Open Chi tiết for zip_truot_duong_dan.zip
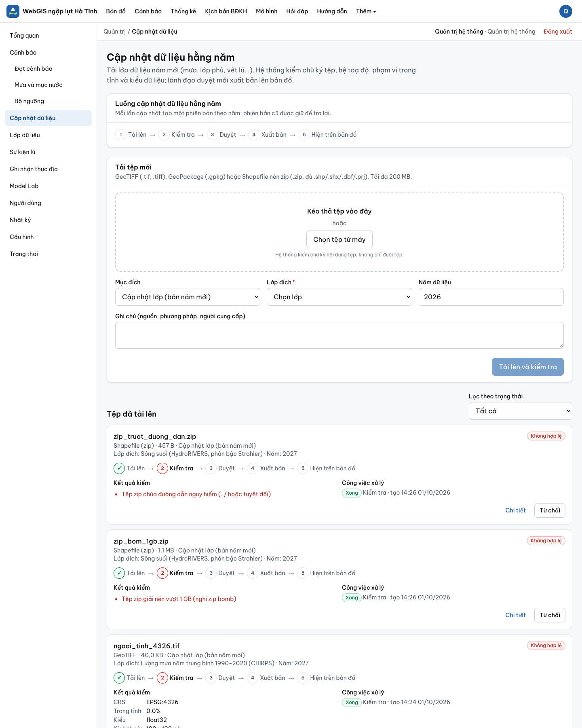 point(515,510)
